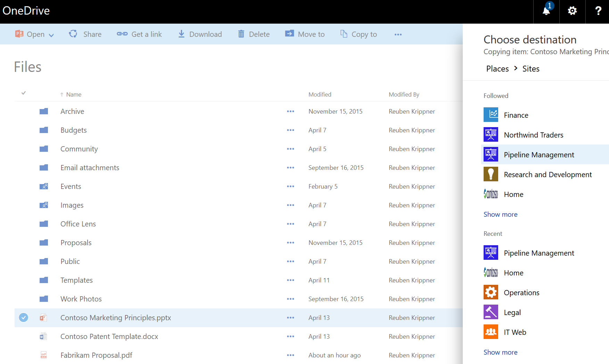Deselect Contoso Marketing Principles.pptx checkbox
609x364 pixels.
pyautogui.click(x=23, y=317)
